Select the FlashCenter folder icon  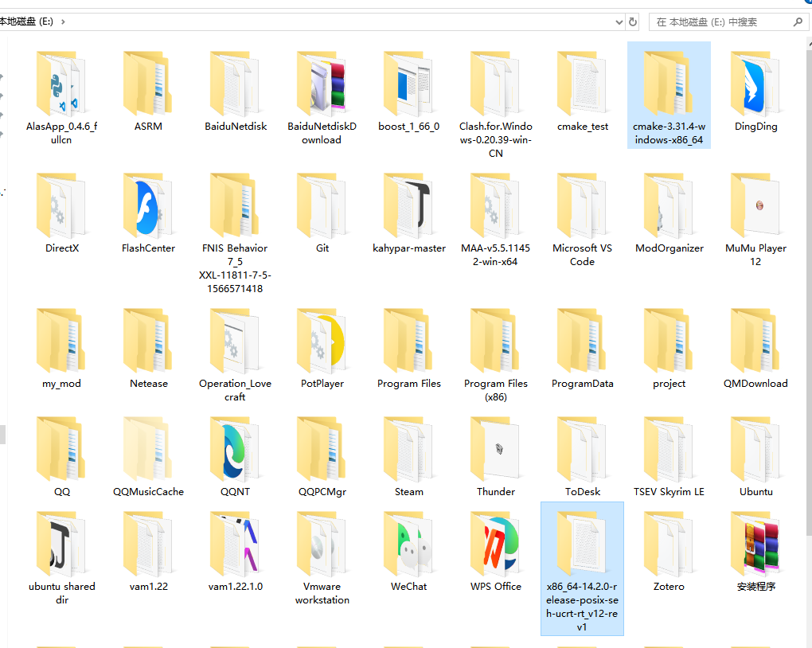point(148,205)
